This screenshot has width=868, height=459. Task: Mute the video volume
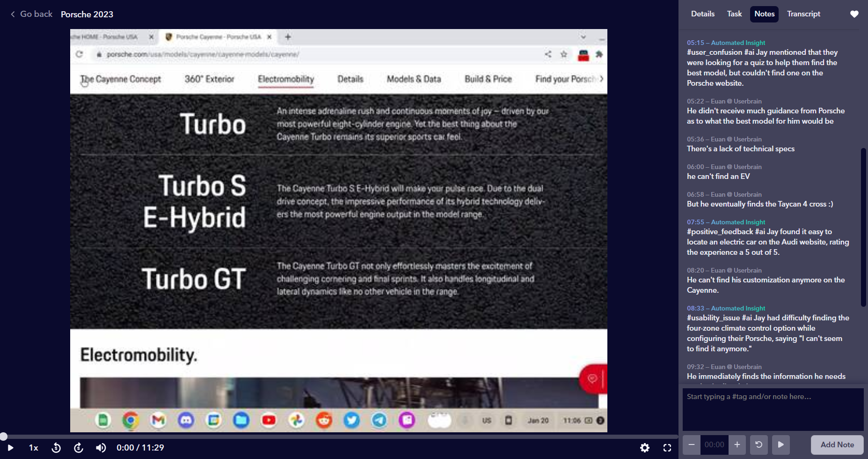click(101, 448)
